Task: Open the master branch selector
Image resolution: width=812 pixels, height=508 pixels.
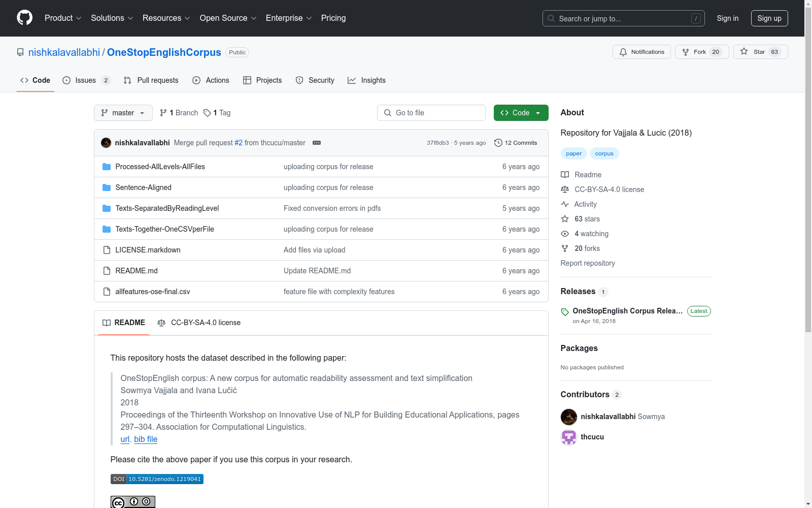Action: (x=123, y=113)
